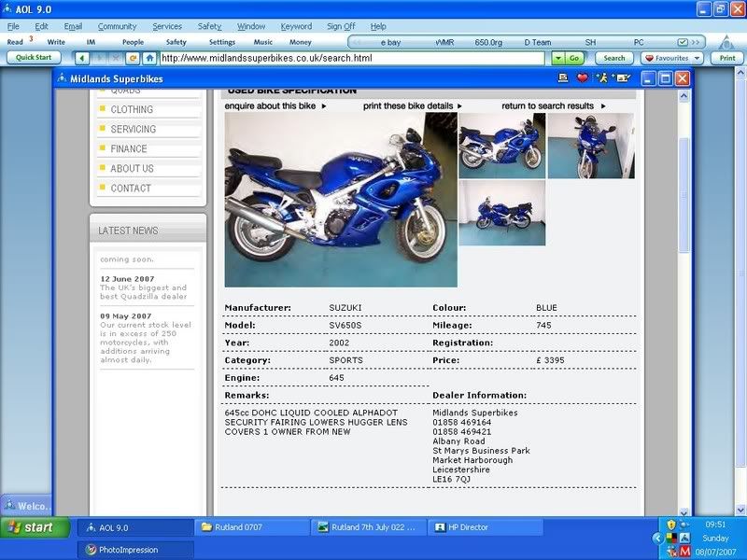Click IM toolbar item

(x=91, y=42)
